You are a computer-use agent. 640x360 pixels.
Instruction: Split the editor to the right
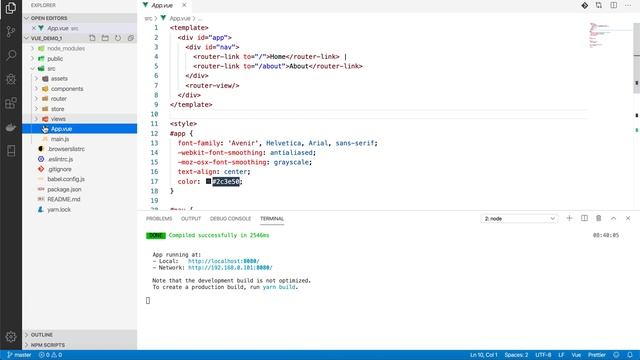click(x=613, y=5)
